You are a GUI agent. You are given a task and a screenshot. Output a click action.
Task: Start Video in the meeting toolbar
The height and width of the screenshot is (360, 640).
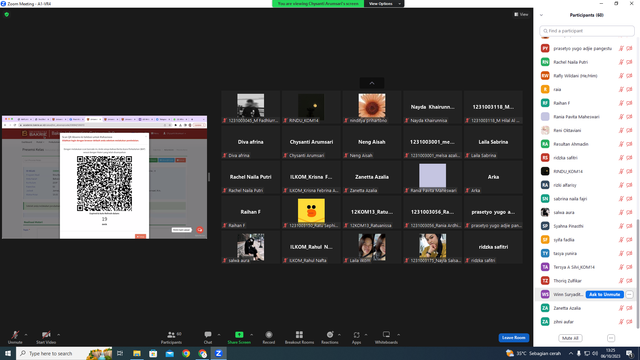46,337
